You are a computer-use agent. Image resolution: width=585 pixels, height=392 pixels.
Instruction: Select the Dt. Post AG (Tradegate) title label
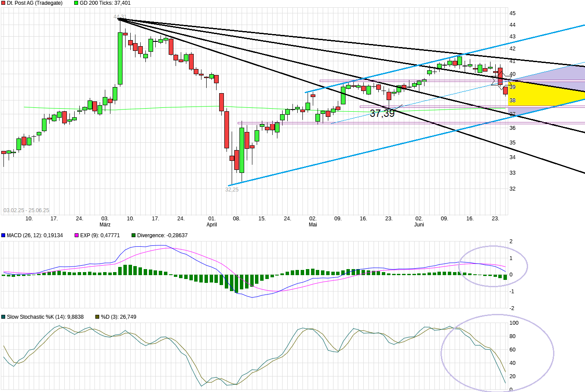[35, 3]
